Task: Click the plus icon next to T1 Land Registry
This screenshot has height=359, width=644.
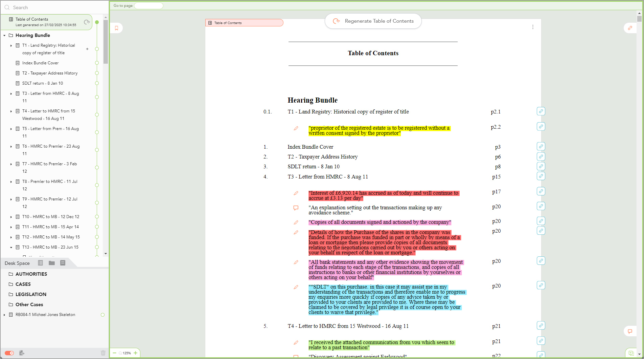Action: click(87, 49)
